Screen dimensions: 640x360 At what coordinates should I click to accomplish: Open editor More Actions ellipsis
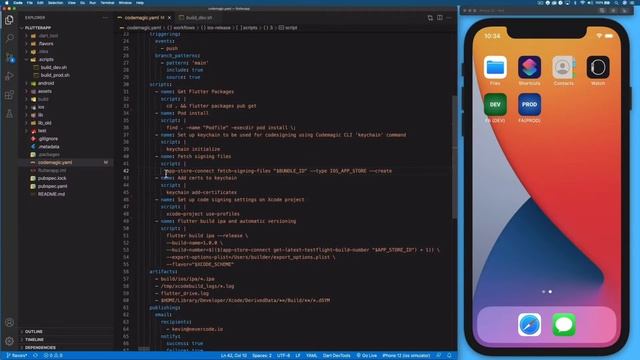[x=449, y=18]
